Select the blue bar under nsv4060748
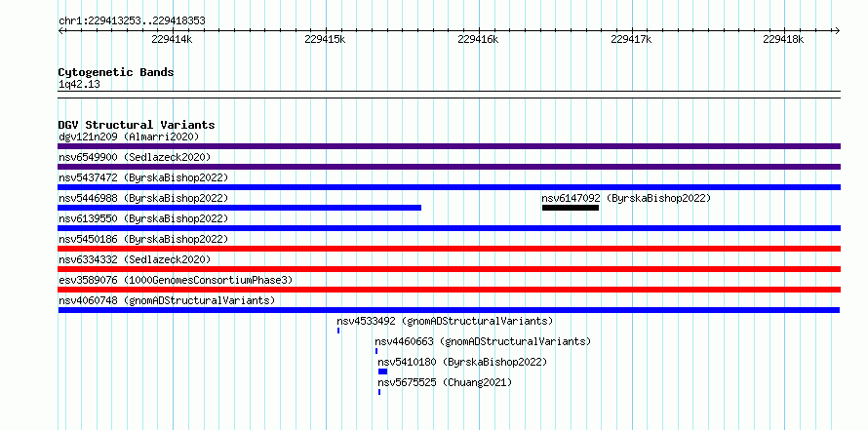The image size is (868, 430). [449, 310]
